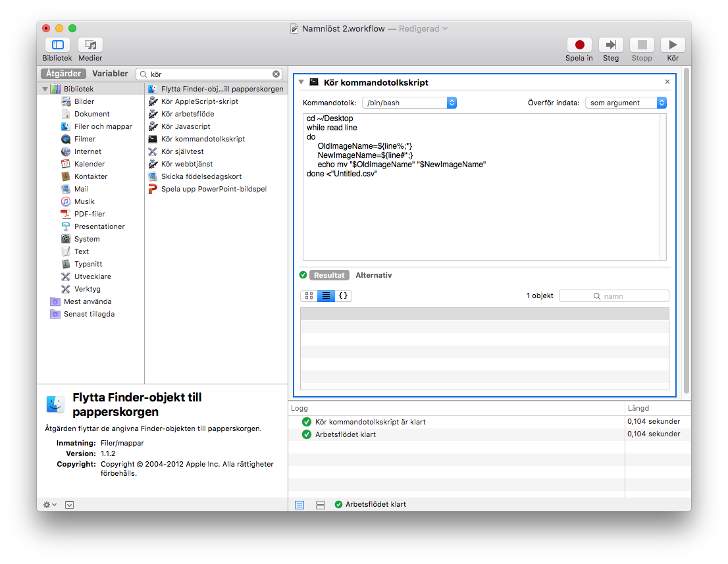
Task: Collapse the Bibliotek tree node
Action: (45, 89)
